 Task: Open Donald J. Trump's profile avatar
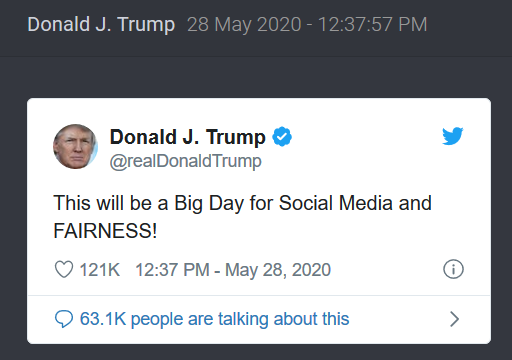75,146
